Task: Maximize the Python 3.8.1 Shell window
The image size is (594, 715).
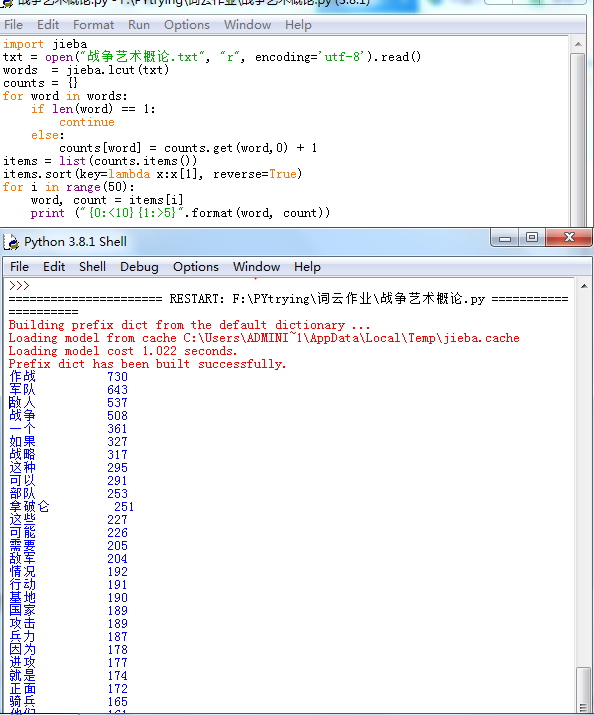Action: [532, 238]
